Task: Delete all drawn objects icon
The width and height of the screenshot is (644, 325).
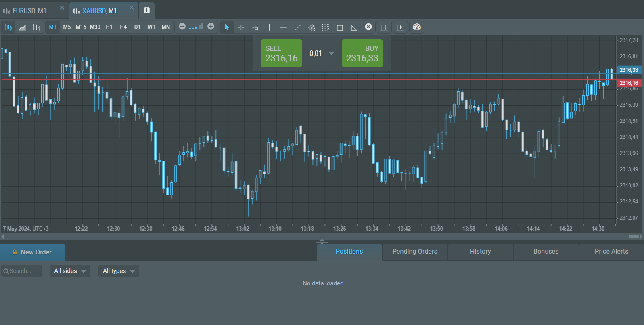Action: [x=368, y=27]
